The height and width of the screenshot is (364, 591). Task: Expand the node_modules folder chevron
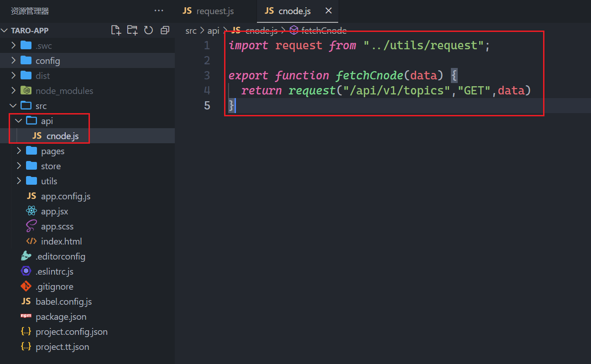pyautogui.click(x=13, y=91)
